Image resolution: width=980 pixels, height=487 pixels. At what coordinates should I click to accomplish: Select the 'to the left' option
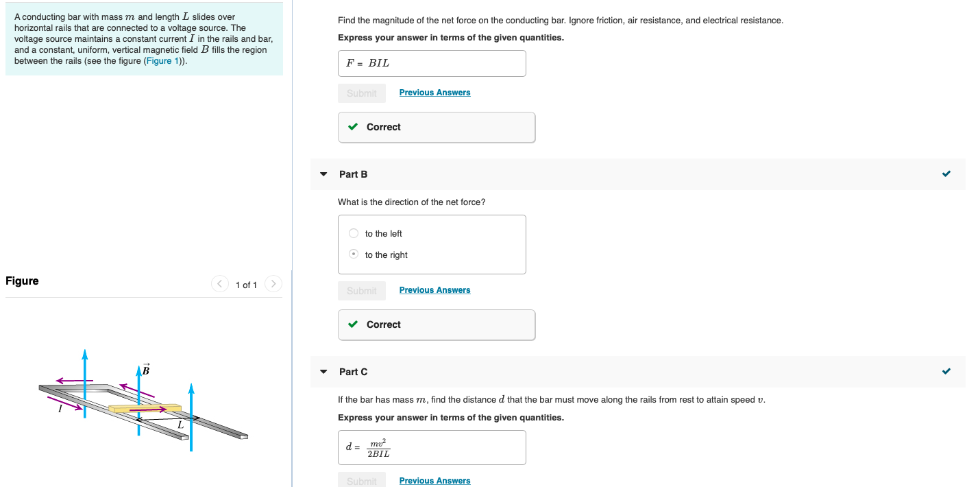click(353, 233)
